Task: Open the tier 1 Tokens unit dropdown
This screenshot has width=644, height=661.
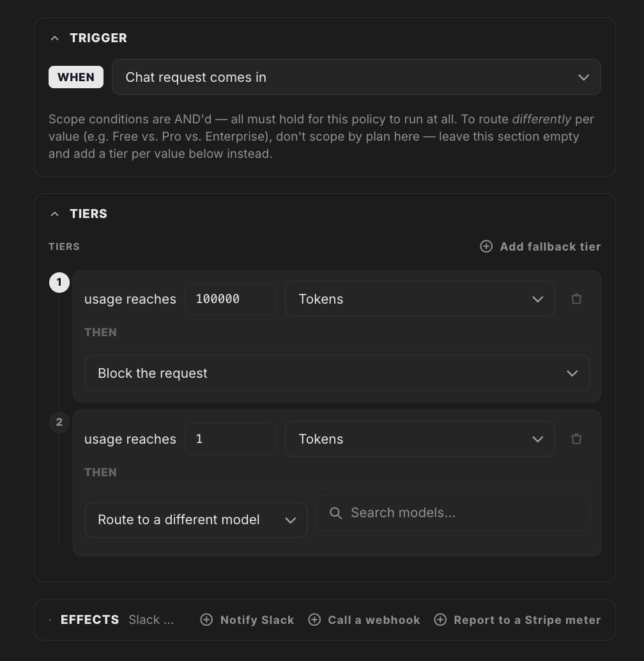Action: click(420, 299)
